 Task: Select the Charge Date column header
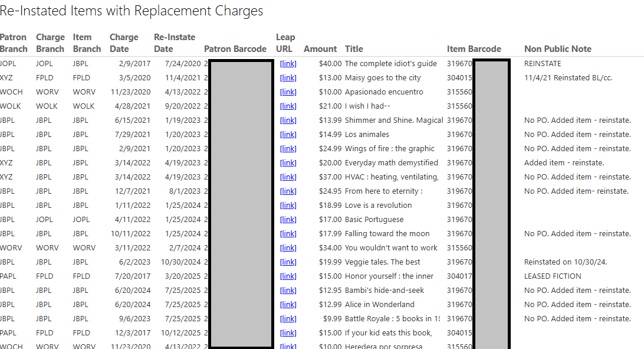tap(124, 43)
